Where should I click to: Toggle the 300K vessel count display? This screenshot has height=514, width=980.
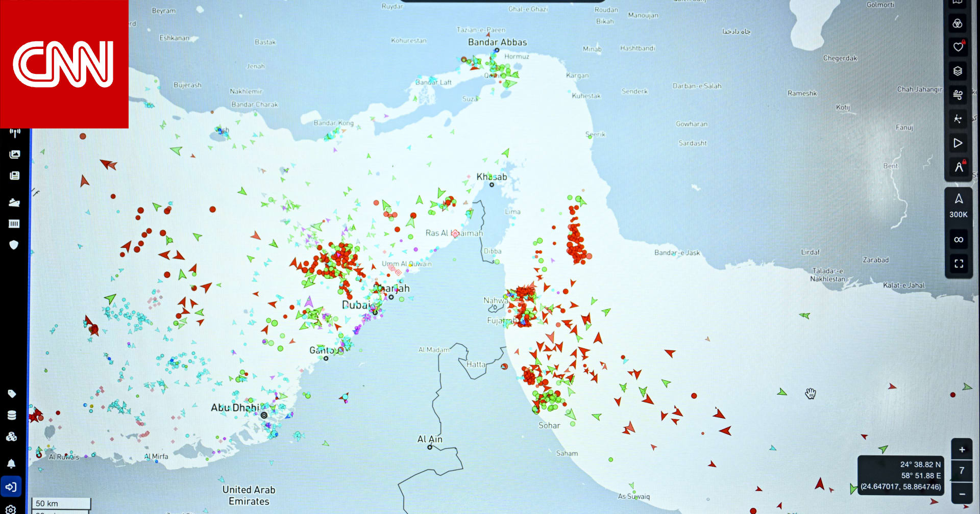[x=958, y=207]
